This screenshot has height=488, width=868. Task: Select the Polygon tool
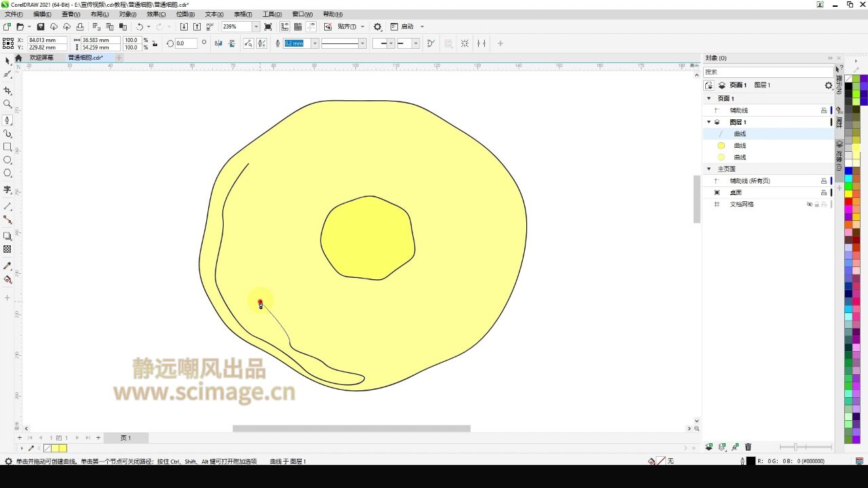click(7, 174)
